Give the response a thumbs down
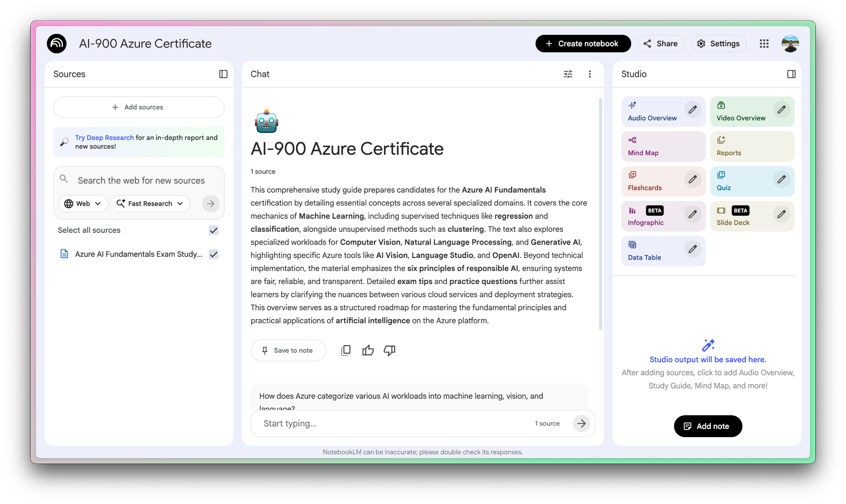The image size is (846, 504). tap(389, 350)
